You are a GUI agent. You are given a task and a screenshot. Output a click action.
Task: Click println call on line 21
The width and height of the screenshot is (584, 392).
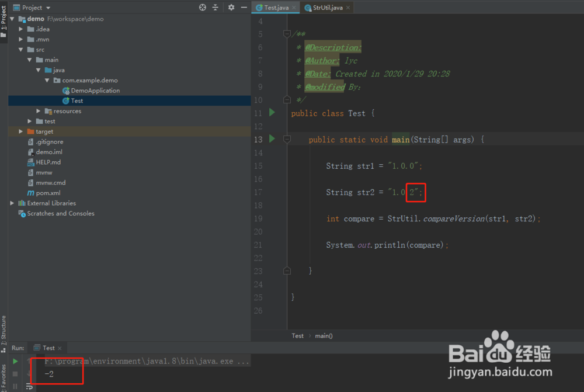(x=389, y=245)
